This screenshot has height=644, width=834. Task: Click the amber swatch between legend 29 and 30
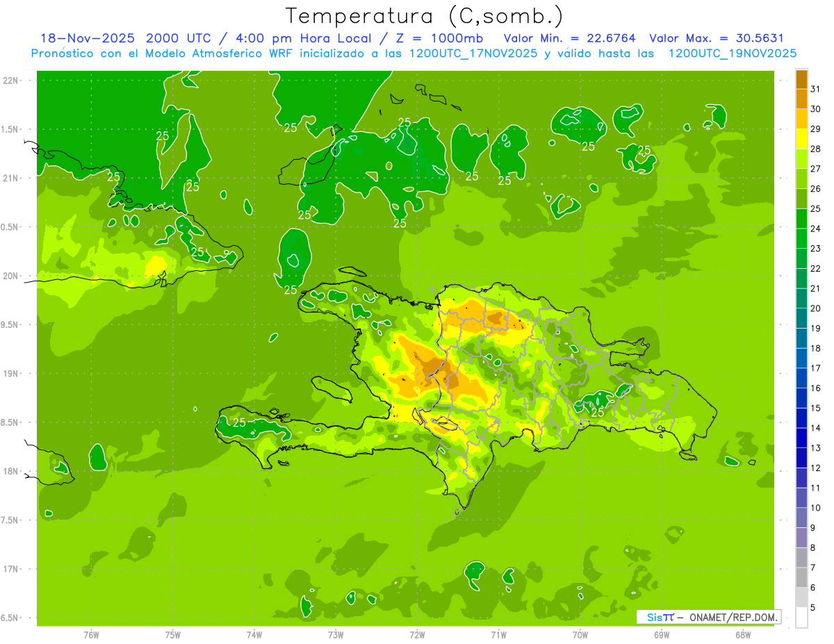coord(801,119)
